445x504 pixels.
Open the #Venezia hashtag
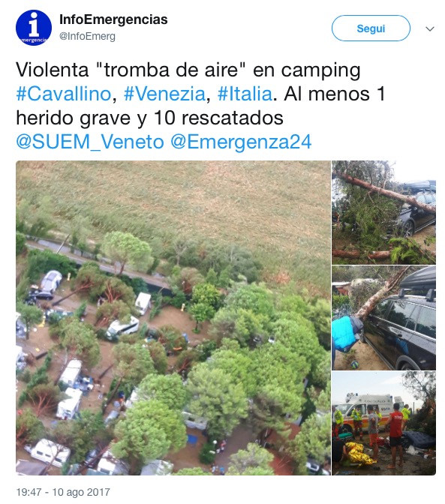[164, 94]
